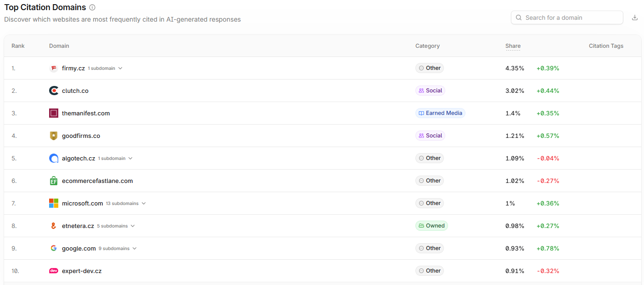Click the download icon beside the search box

coord(635,17)
